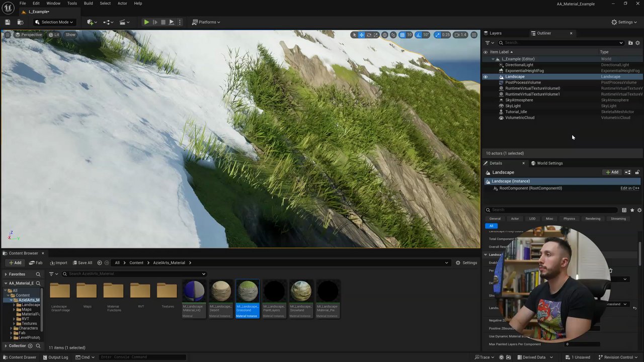This screenshot has width=644, height=362.
Task: Toggle rotation angle snapping in viewport
Action: [419, 35]
